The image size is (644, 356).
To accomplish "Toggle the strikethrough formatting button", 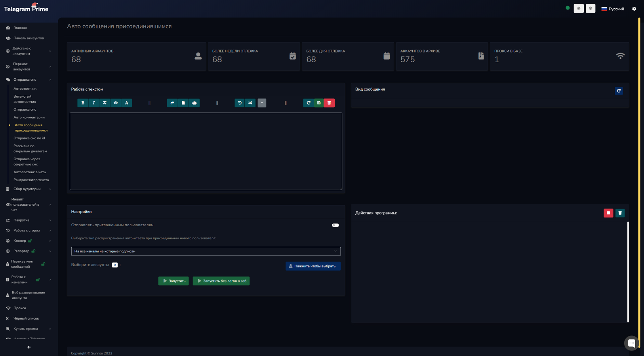I will point(105,103).
